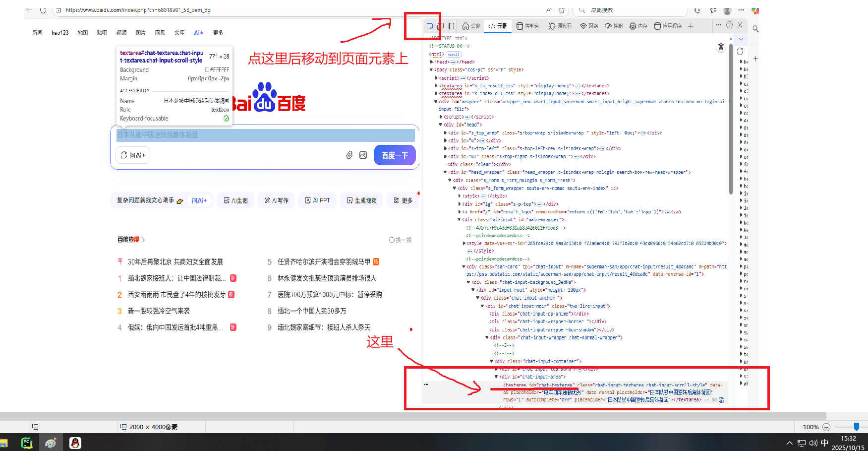Viewport: 868px width, 451px height.
Task: Open hot search 医院300万预算1000元中标
Action: pyautogui.click(x=330, y=294)
